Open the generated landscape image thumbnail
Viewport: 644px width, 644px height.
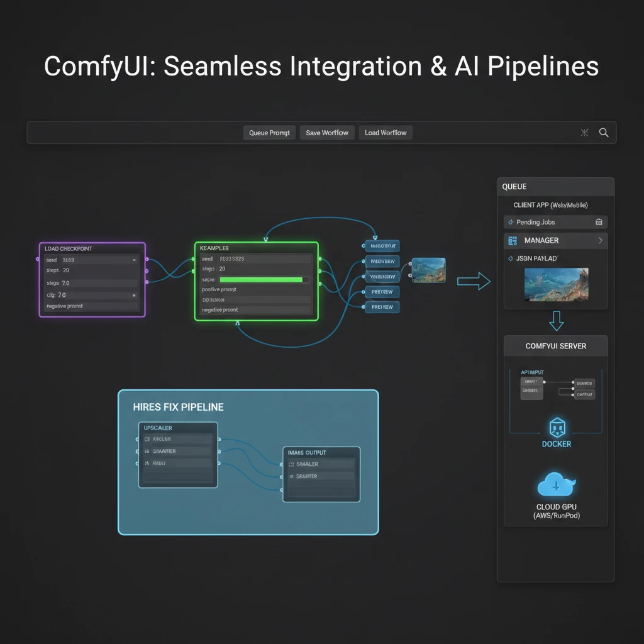[x=430, y=269]
